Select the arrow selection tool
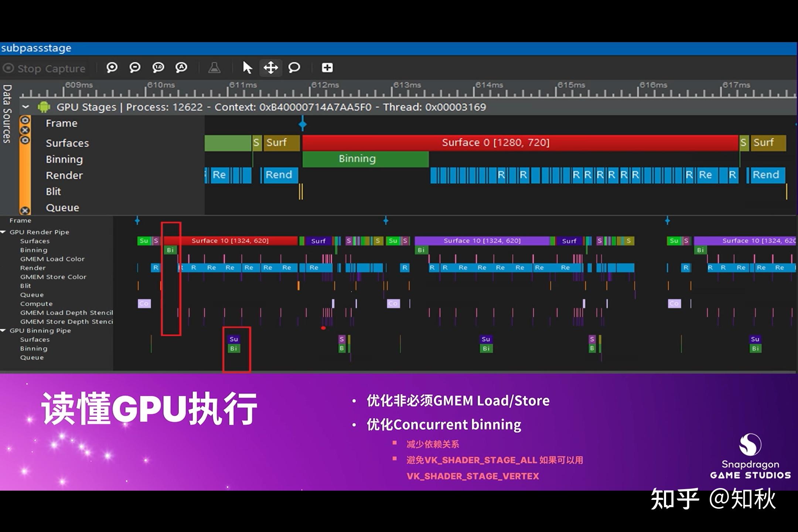Screen dimensions: 798x532 click(248, 68)
